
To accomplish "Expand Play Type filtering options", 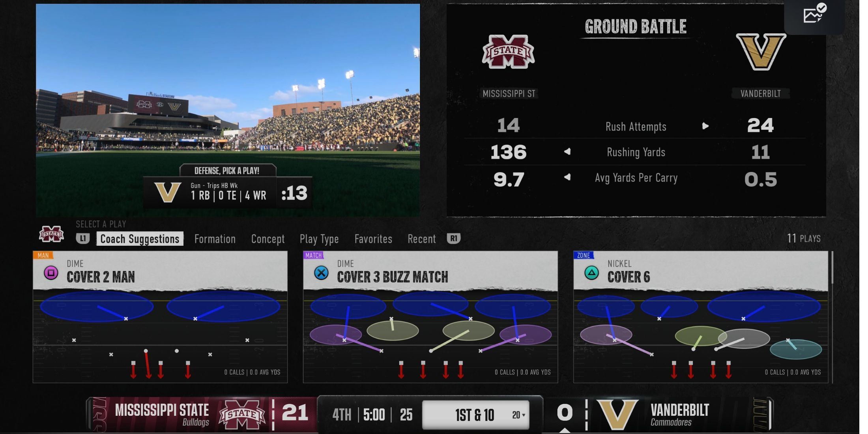I will pos(319,239).
